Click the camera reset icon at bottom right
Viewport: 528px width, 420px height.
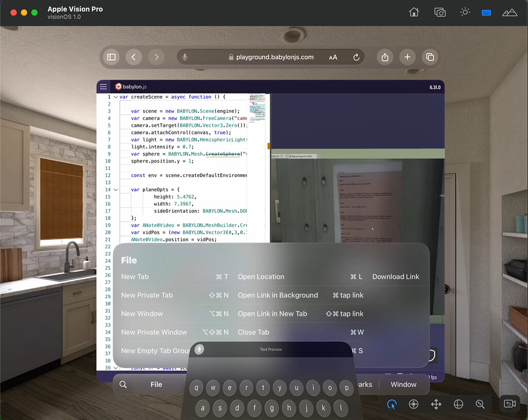(509, 404)
